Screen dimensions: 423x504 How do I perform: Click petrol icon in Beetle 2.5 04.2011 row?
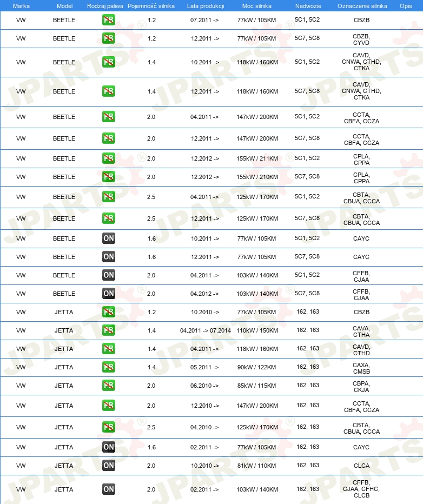point(109,197)
